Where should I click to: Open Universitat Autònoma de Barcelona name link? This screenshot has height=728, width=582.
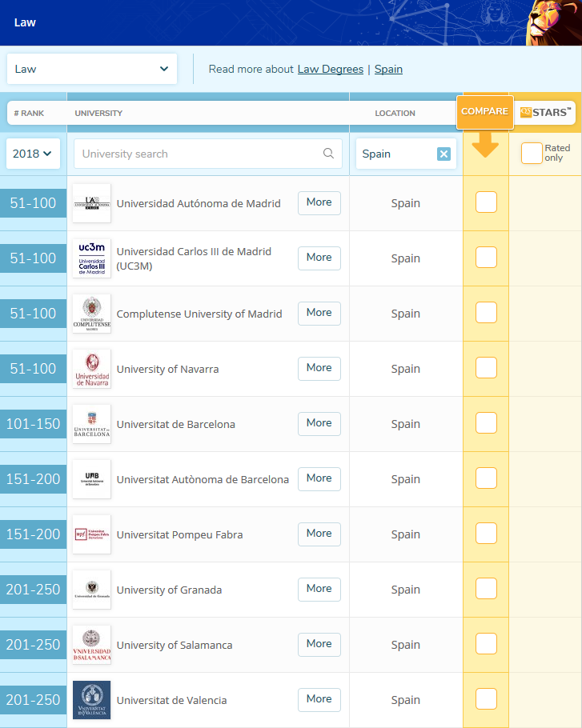203,480
